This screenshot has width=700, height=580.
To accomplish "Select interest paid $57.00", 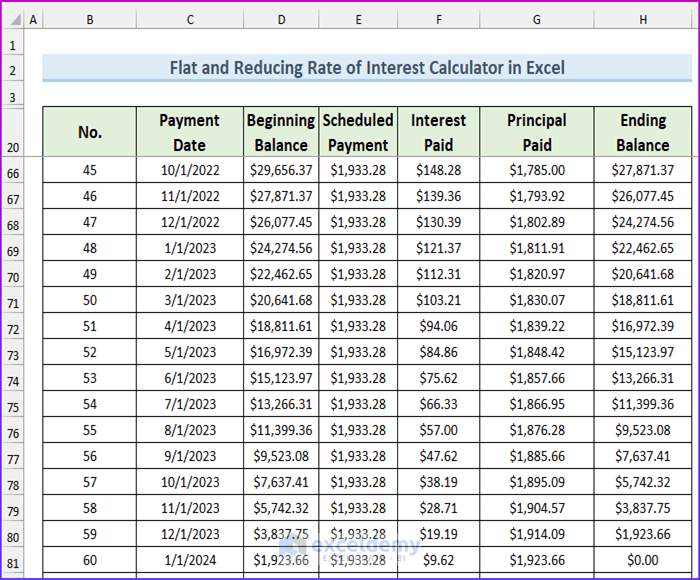I will tap(439, 430).
